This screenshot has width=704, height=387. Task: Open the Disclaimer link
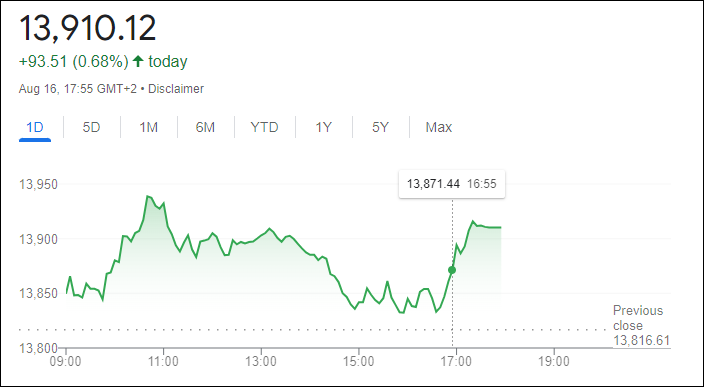coord(176,89)
